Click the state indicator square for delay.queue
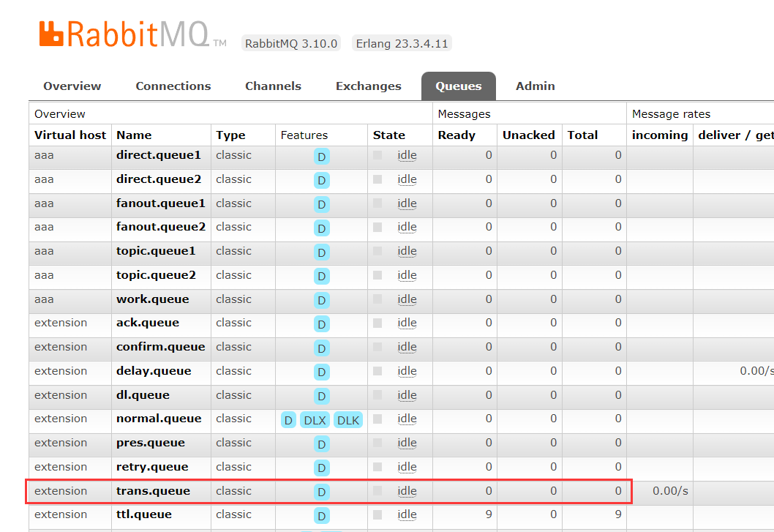 (377, 371)
